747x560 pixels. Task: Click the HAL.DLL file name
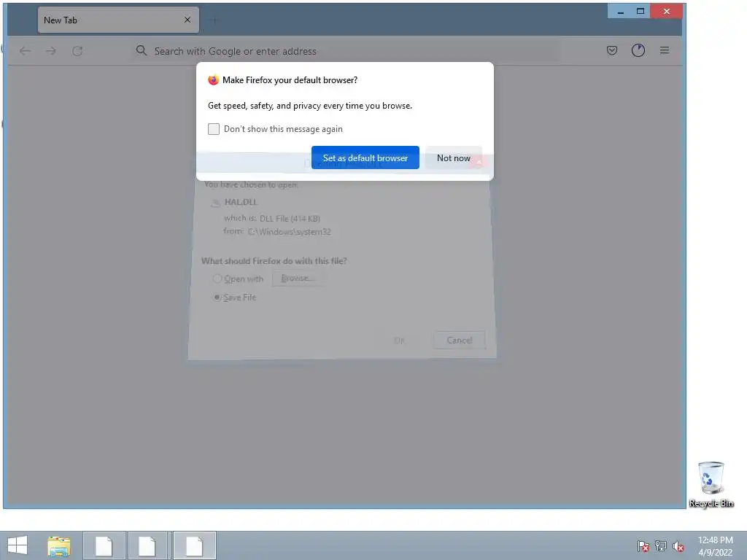pyautogui.click(x=241, y=202)
